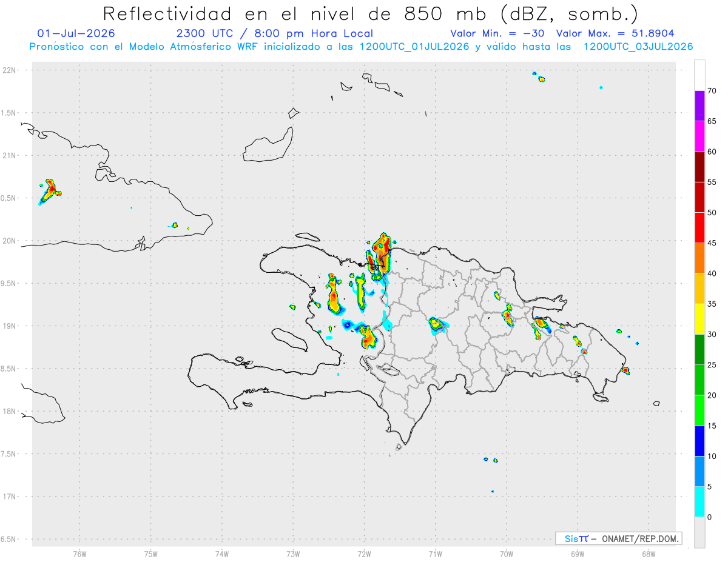Click the 'SisTT - ONAMET/REP.DOM.' credit box
The width and height of the screenshot is (728, 562).
point(618,538)
